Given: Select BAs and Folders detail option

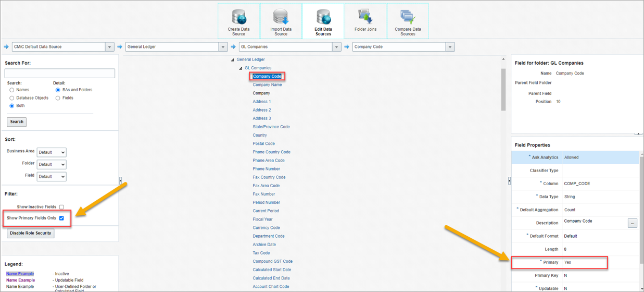Looking at the screenshot, I should (x=58, y=90).
